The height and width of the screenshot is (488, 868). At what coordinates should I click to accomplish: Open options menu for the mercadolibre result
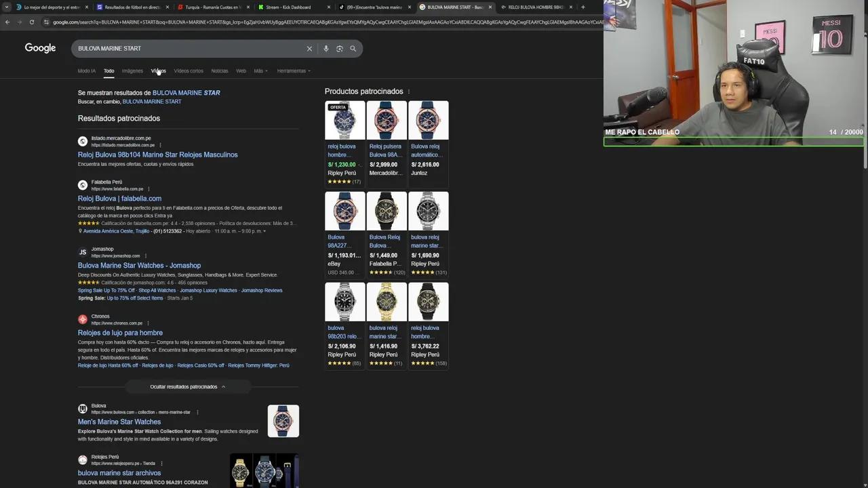(161, 145)
